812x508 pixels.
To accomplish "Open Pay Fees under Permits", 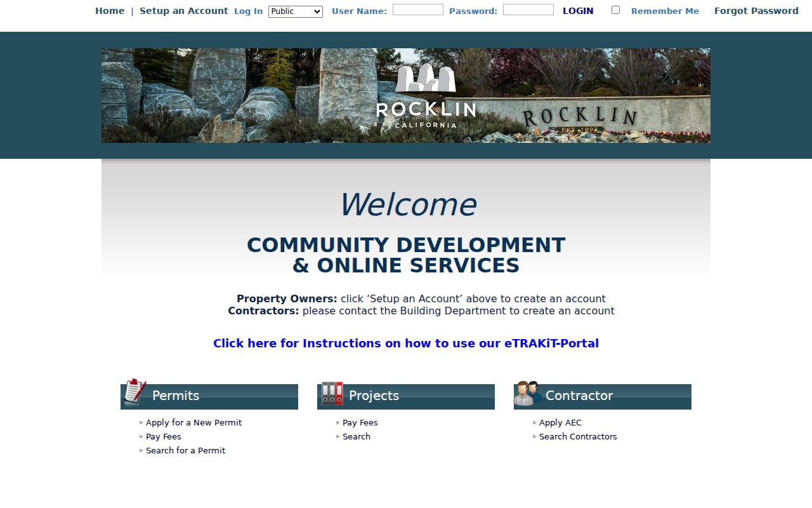I will click(164, 437).
